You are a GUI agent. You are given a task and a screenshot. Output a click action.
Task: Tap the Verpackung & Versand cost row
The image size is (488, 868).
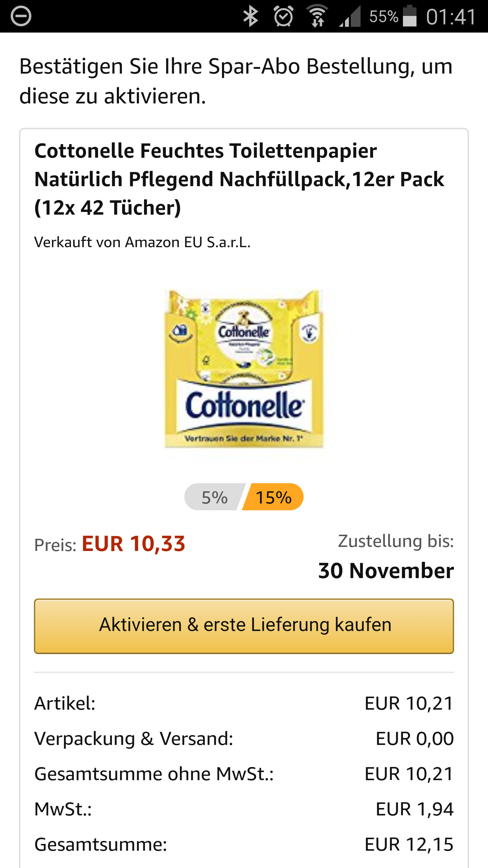244,738
